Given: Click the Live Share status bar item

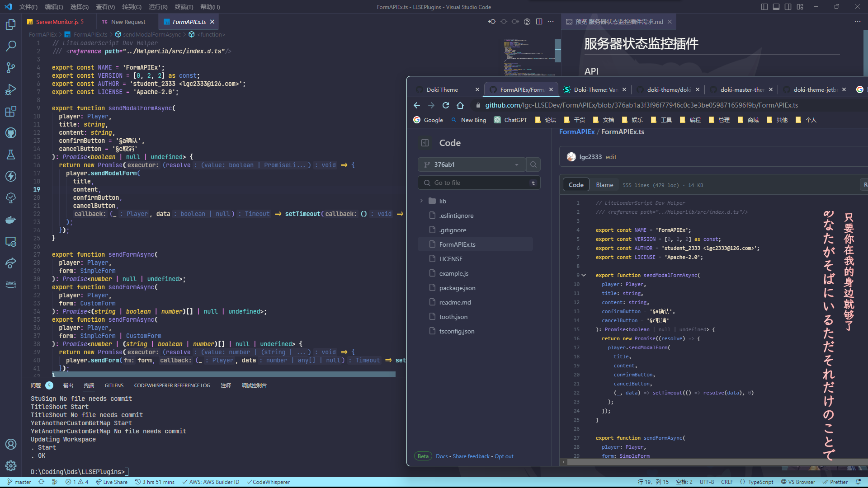Looking at the screenshot, I should [111, 482].
